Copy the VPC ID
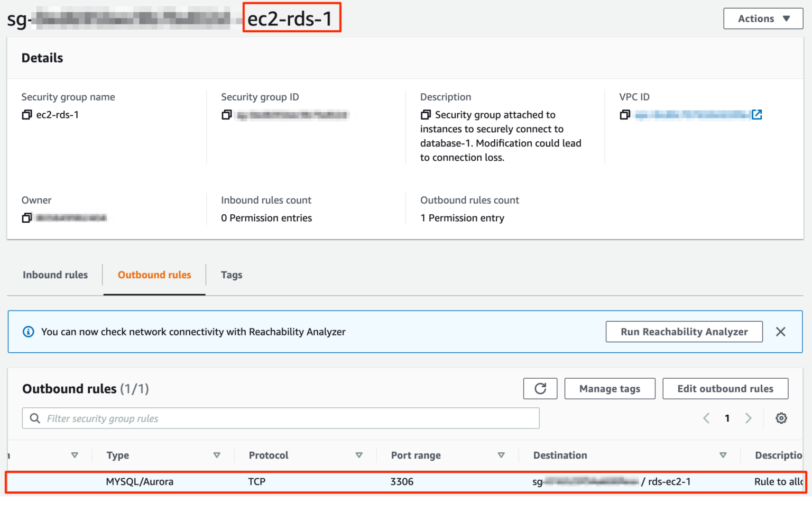The width and height of the screenshot is (812, 511). click(x=625, y=114)
